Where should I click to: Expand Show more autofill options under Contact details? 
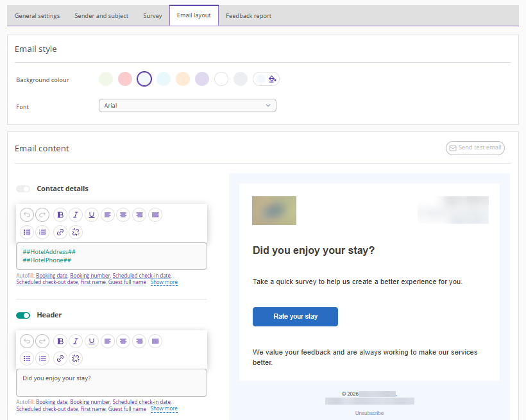tap(164, 282)
